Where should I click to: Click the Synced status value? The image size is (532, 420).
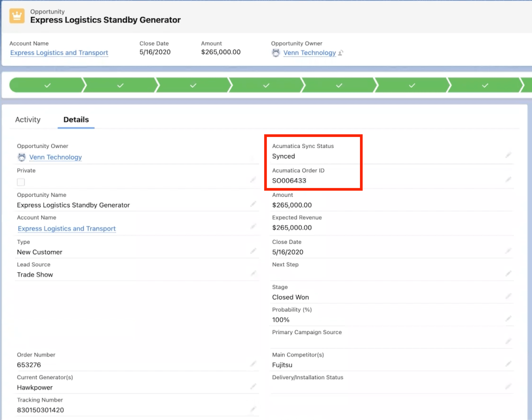[x=283, y=156]
